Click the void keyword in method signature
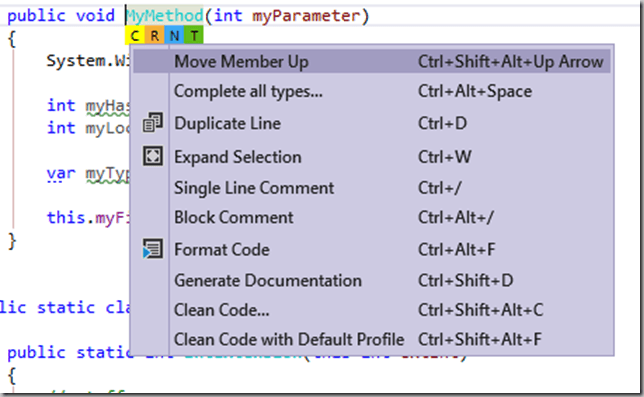Screen dimensions: 644x397 coord(95,16)
